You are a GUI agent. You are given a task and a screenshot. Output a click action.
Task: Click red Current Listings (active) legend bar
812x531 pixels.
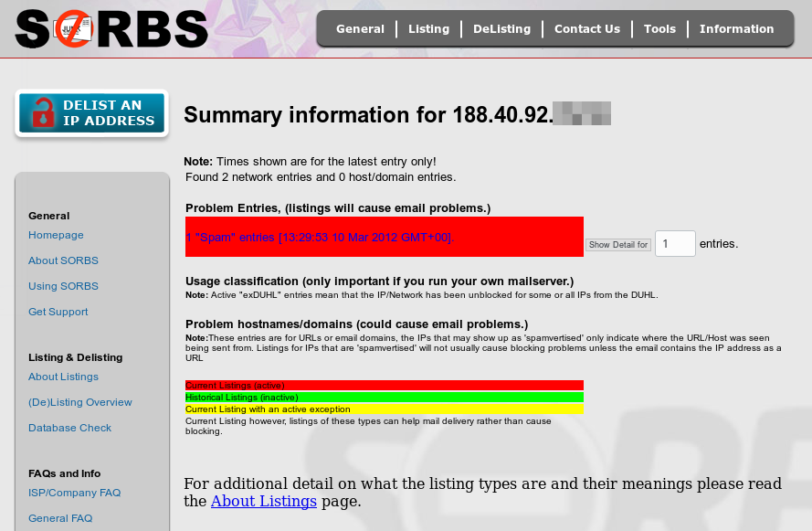(x=385, y=386)
